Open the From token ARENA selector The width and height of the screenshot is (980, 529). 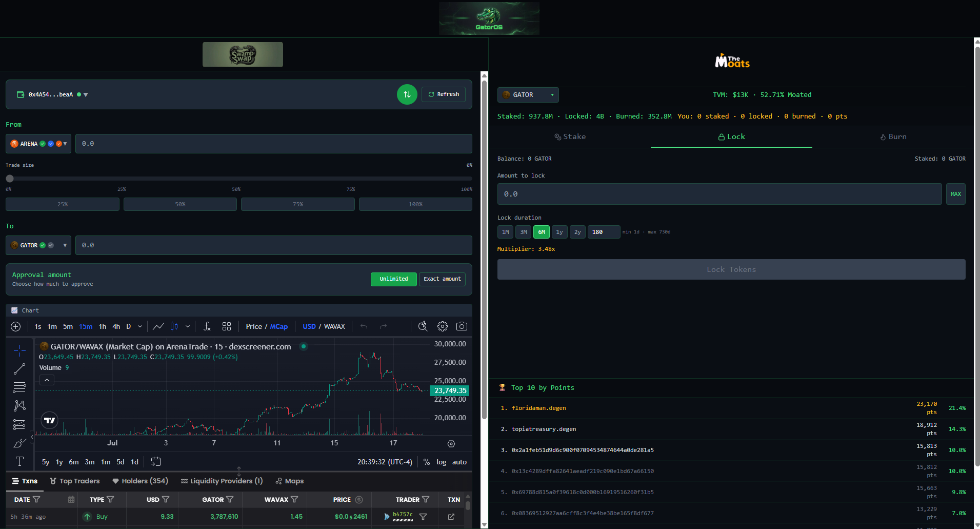(x=38, y=144)
